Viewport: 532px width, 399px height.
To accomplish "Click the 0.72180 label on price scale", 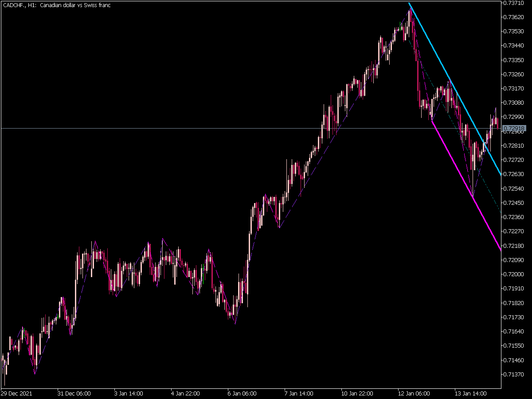I will point(514,246).
